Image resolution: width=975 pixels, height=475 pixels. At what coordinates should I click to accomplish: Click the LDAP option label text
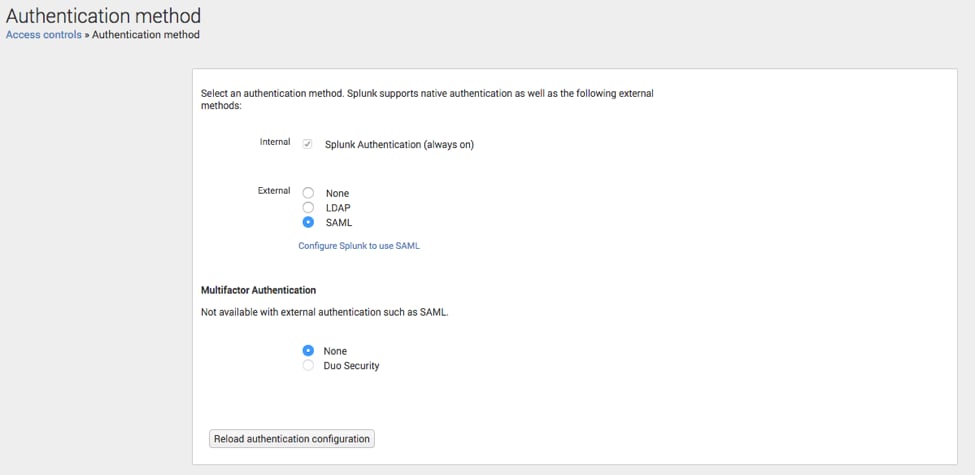tap(338, 208)
